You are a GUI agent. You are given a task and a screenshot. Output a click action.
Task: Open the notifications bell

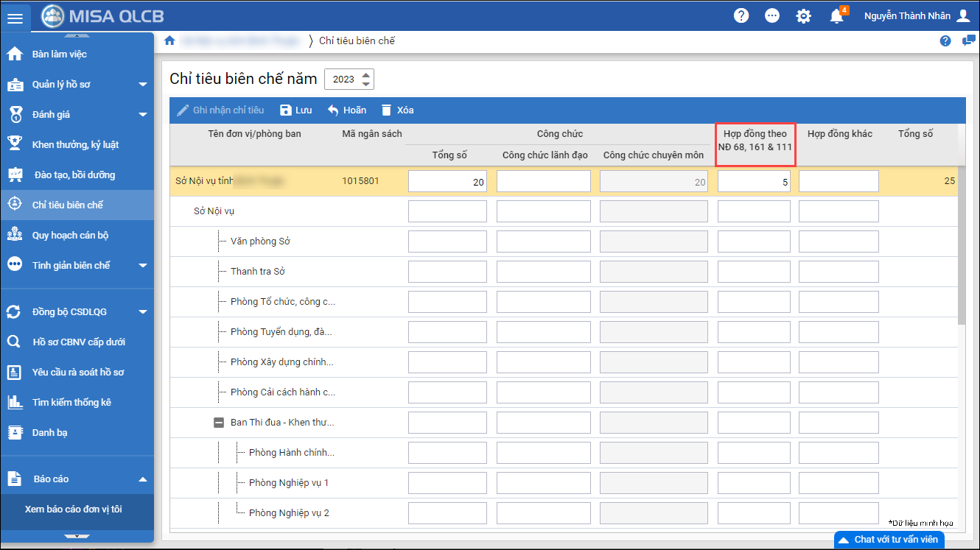click(836, 16)
